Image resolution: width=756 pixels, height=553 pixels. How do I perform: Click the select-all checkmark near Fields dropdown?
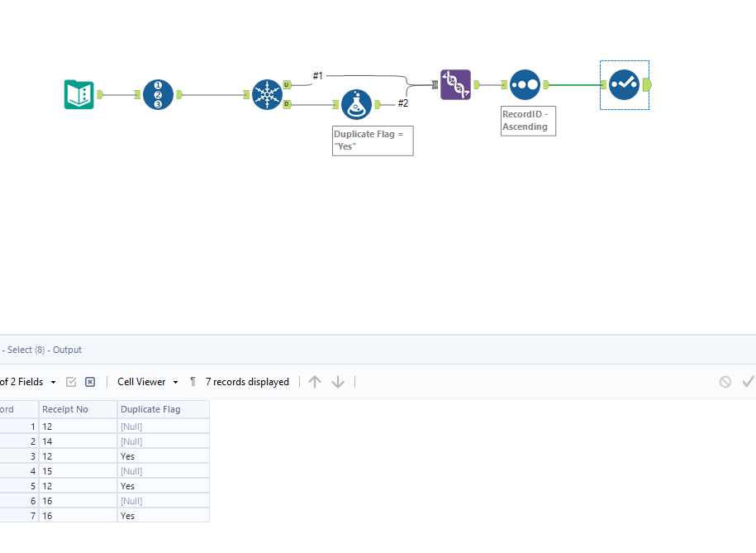pyautogui.click(x=71, y=381)
